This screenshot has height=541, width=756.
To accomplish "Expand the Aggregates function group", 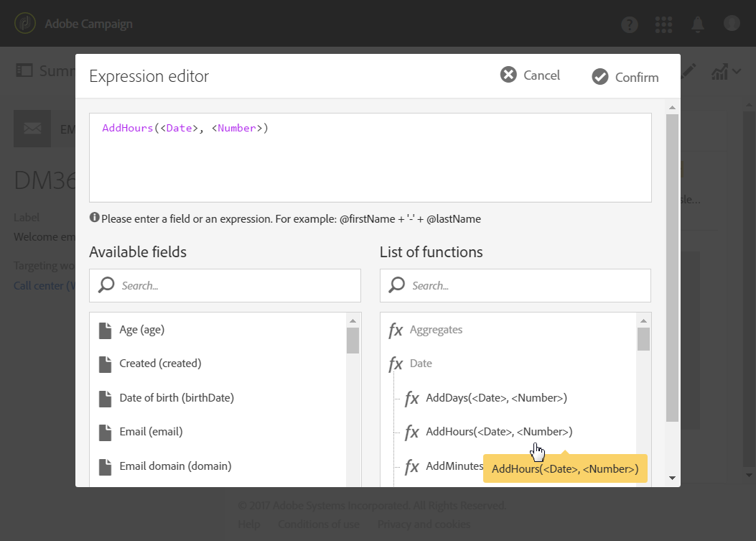I will [436, 330].
